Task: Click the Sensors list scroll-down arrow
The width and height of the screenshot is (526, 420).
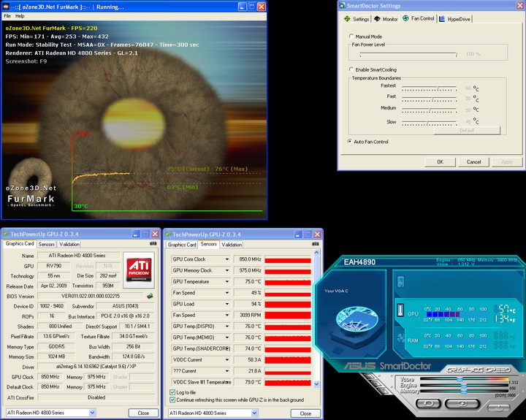Action: click(316, 383)
